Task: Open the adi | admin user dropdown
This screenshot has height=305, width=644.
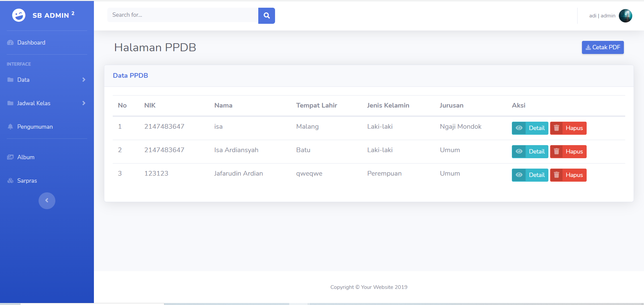Action: [x=602, y=16]
